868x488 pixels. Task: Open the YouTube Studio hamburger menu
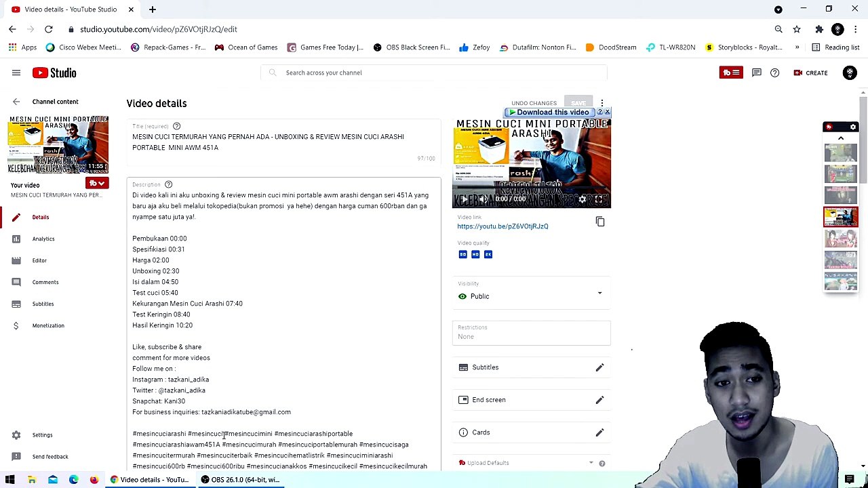tap(16, 73)
